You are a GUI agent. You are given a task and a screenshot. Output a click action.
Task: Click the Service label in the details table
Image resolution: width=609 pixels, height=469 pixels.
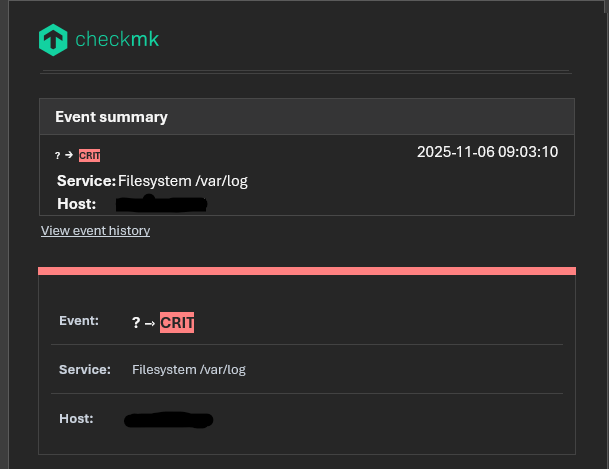[84, 369]
